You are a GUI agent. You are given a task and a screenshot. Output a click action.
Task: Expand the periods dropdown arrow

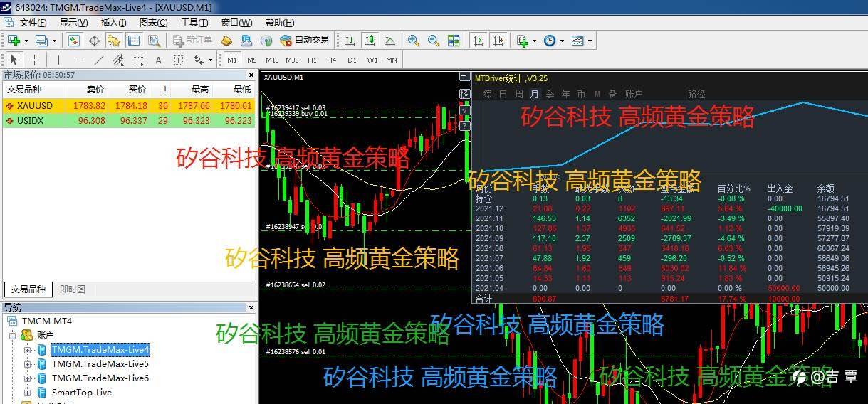562,41
